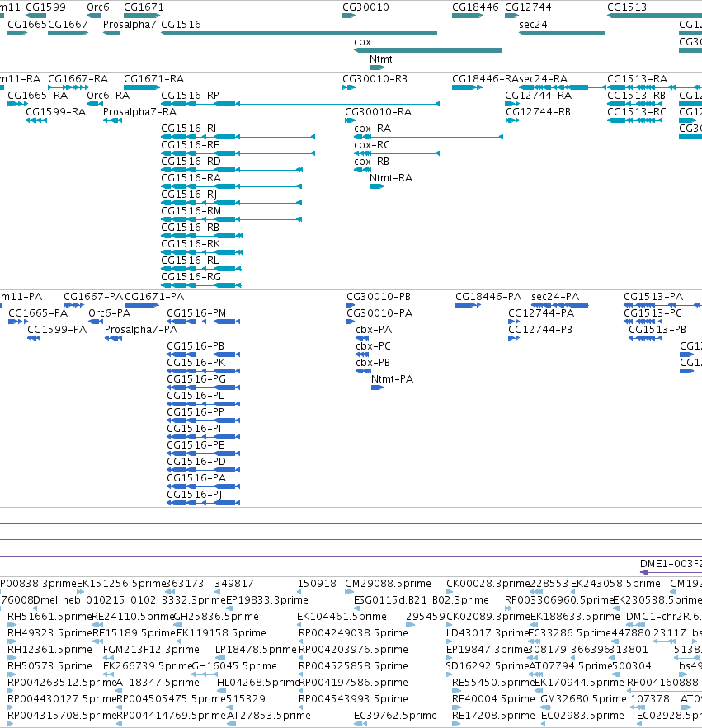Image resolution: width=702 pixels, height=728 pixels.
Task: Select the CG1599 gene arrow
Action: 35,16
